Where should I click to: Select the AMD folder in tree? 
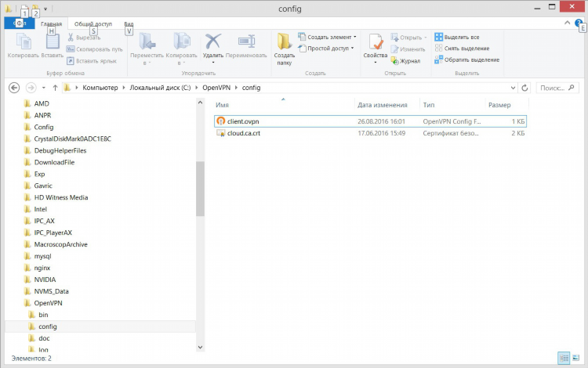pos(42,103)
